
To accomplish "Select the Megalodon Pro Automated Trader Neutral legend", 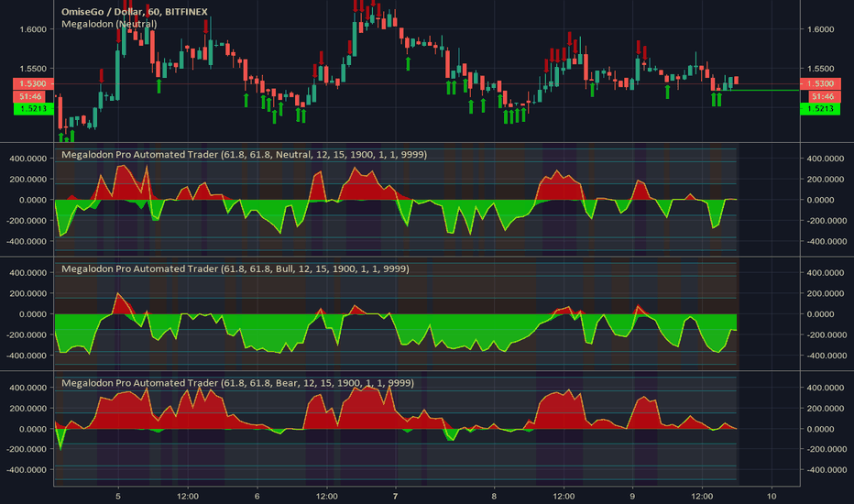I will (x=244, y=155).
